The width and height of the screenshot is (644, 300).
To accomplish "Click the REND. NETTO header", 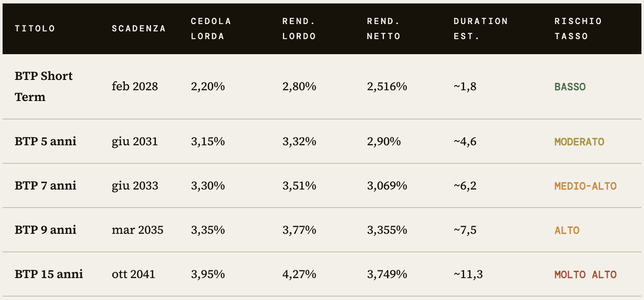I will tap(384, 29).
